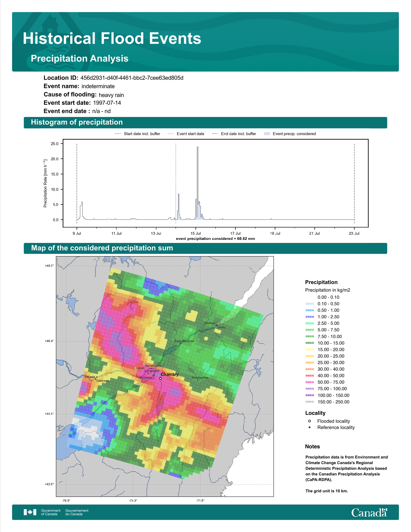Screen dimensions: 411x532
Task: Click the 100.00 - 150.00 purple legend swatch
Action: tap(309, 395)
